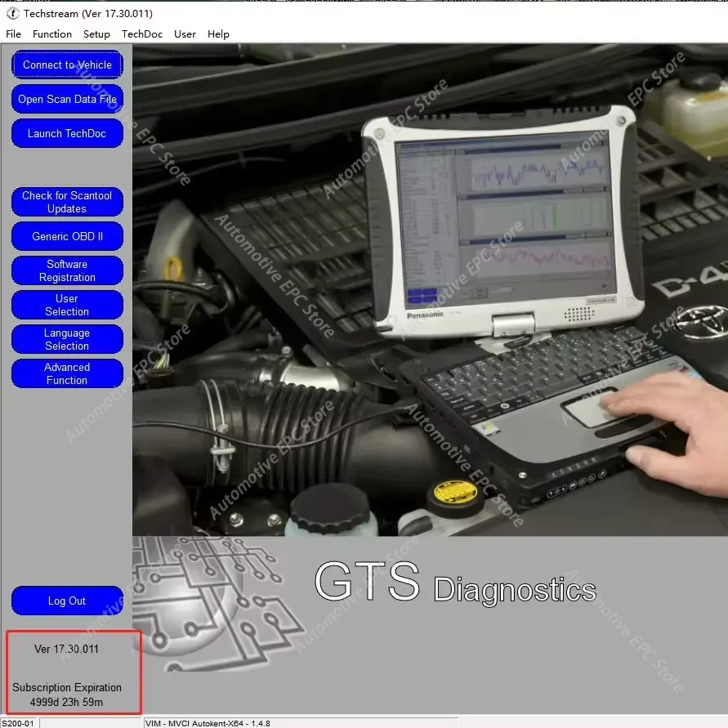This screenshot has width=728, height=728.
Task: Click the S200-01 status bar entry
Action: tap(18, 723)
